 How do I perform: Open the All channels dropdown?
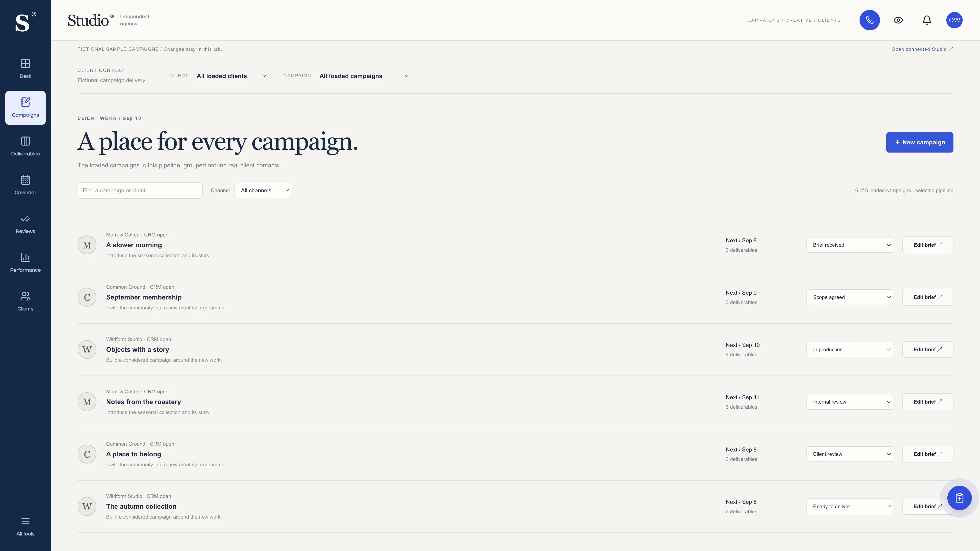(263, 191)
